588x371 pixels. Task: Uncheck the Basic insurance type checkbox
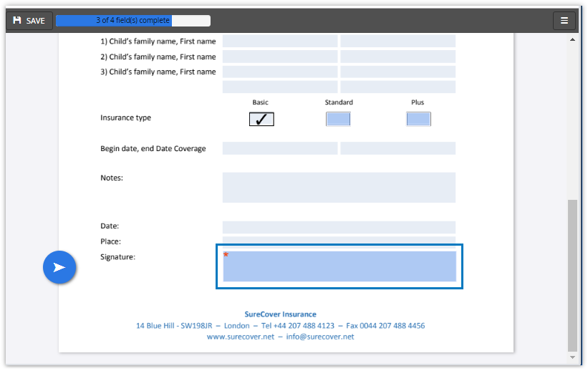click(x=261, y=119)
